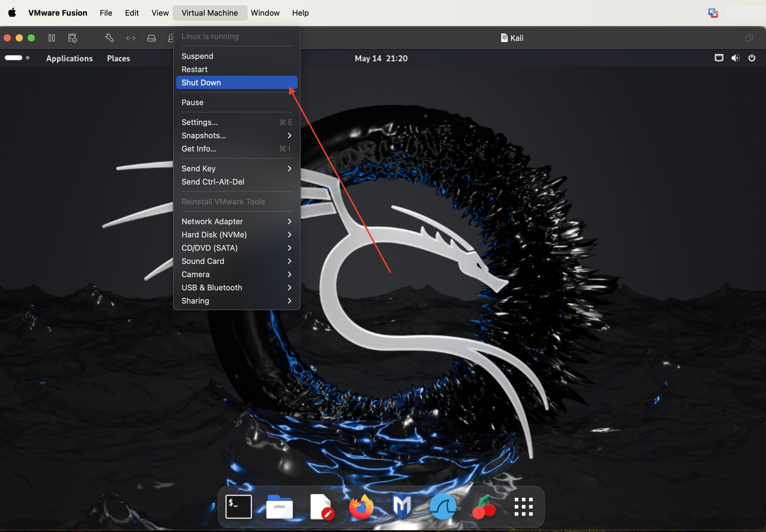Click the wrench settings toolbar icon
The image size is (766, 532).
(x=109, y=38)
